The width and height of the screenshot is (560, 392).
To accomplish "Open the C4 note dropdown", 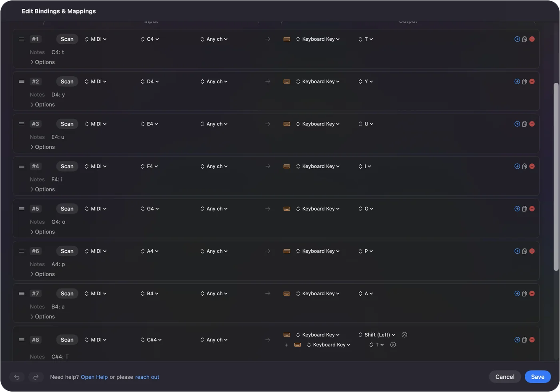I will (x=150, y=39).
